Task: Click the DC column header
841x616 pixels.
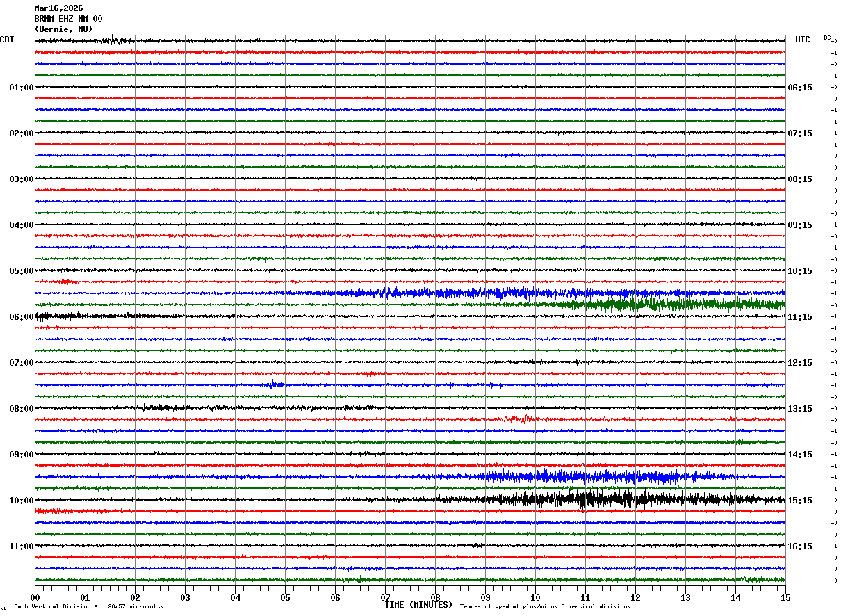Action: [827, 38]
